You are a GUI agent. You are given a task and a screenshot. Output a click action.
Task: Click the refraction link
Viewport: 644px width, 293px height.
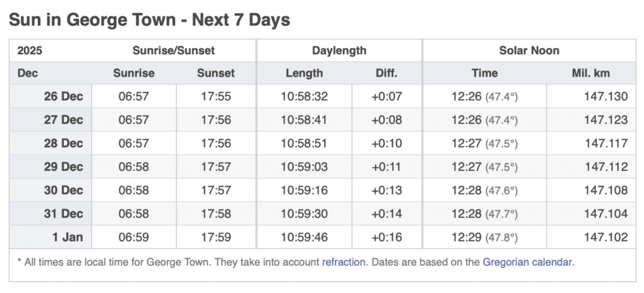coord(344,261)
